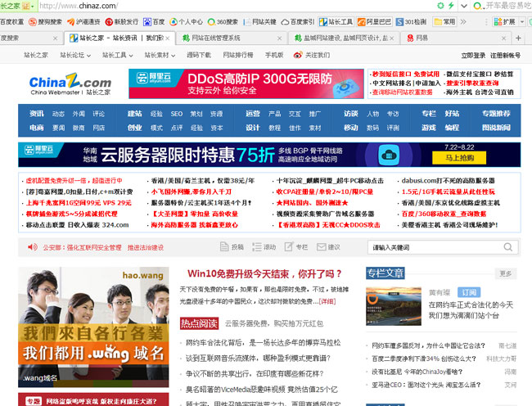Open the 手机版 nav item

click(x=274, y=55)
